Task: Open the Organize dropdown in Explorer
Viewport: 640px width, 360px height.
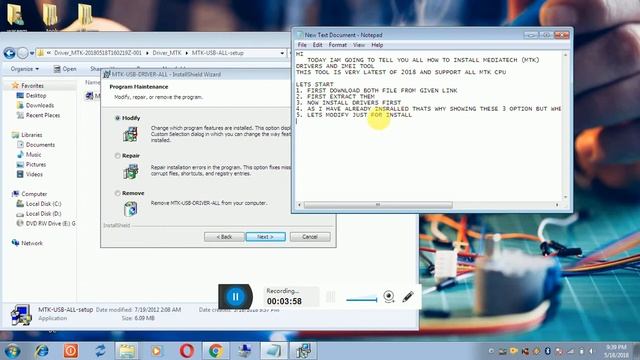Action: (24, 69)
